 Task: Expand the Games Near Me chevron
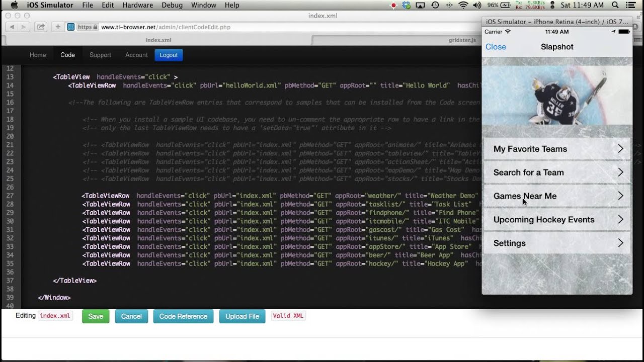click(620, 196)
